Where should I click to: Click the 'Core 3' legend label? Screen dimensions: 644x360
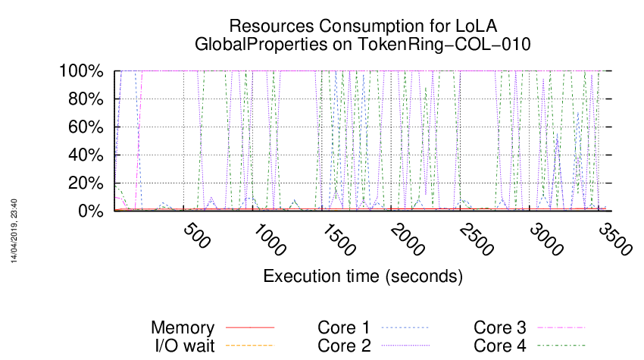(500, 327)
